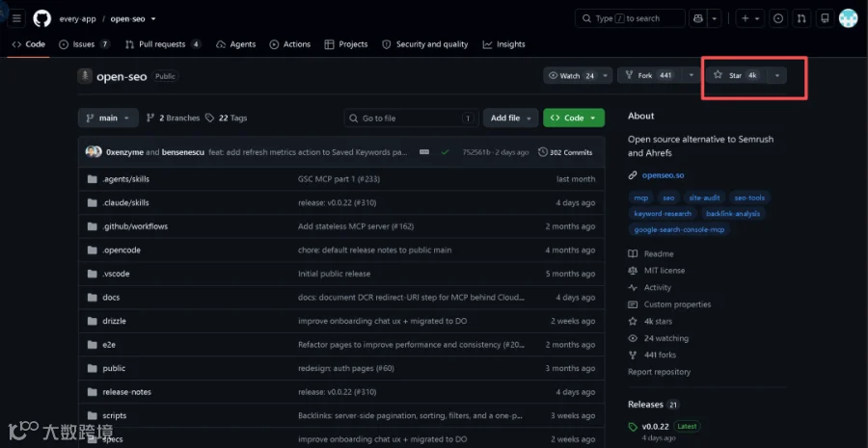Switch to the Insights tab
The width and height of the screenshot is (868, 448).
pos(503,44)
